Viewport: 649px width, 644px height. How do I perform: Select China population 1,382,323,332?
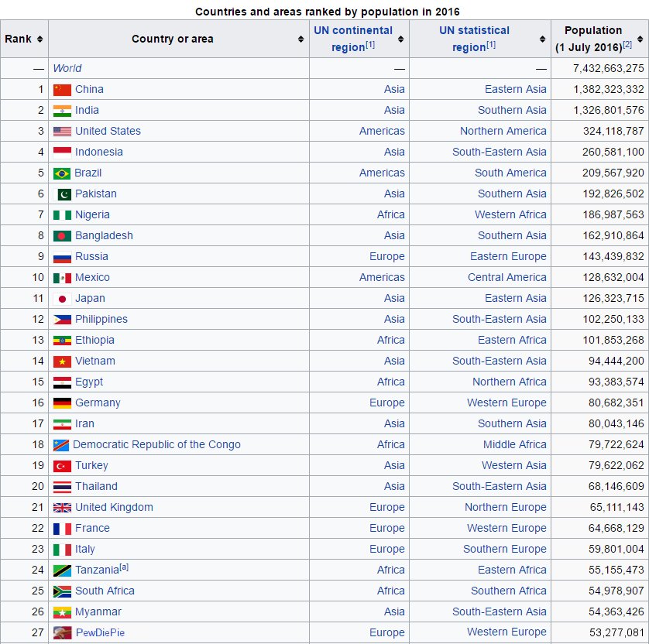(609, 89)
